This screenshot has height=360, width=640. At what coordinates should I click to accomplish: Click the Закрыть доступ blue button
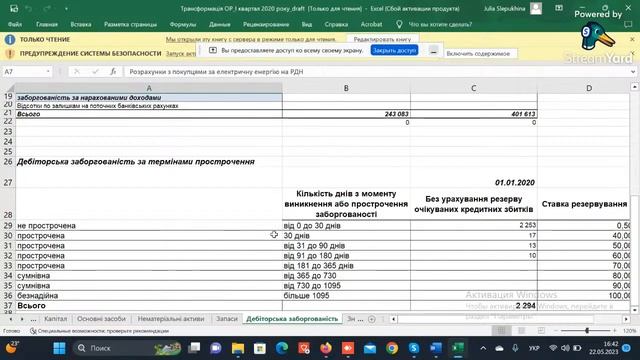394,50
